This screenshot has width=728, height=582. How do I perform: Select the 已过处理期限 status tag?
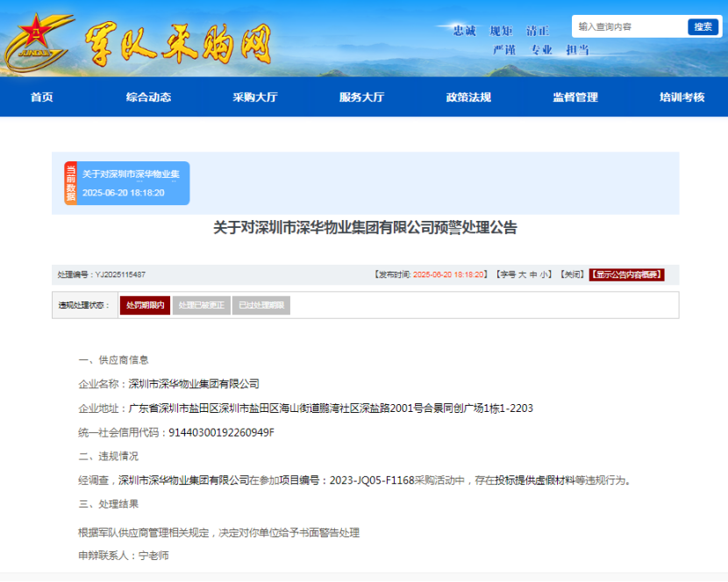tap(261, 305)
